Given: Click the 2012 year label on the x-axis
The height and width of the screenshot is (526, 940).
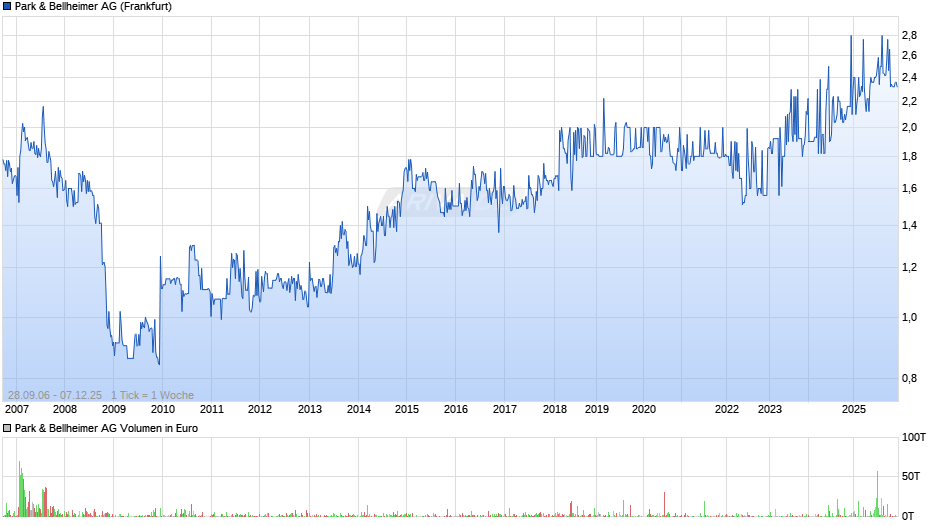Looking at the screenshot, I should (x=260, y=409).
